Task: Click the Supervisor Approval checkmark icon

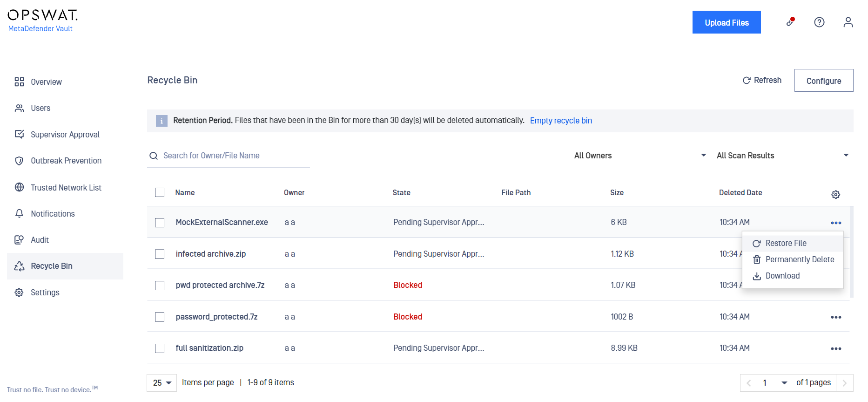Action: (x=19, y=134)
